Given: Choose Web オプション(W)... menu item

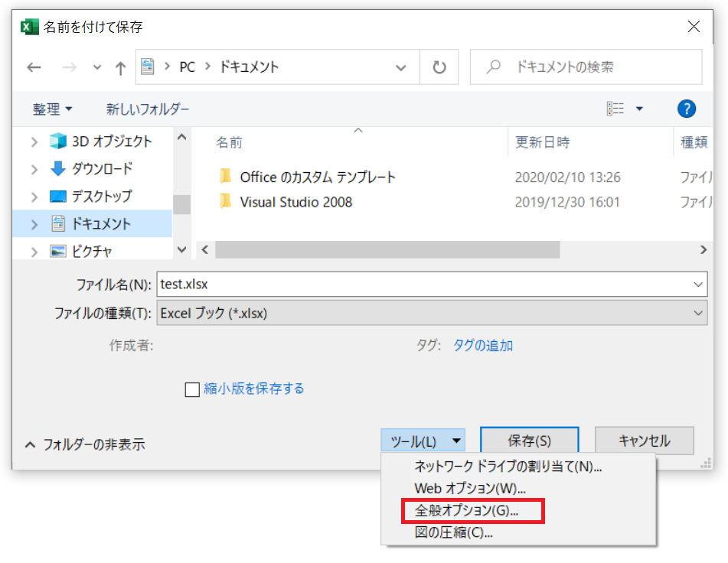Looking at the screenshot, I should pos(470,488).
